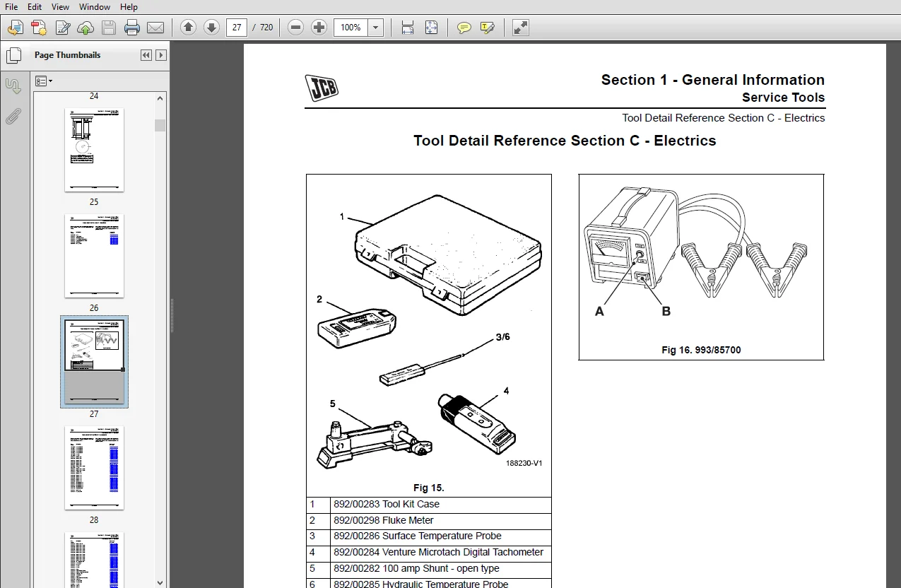The width and height of the screenshot is (901, 588).
Task: Select the page 27 thumbnail
Action: coord(94,362)
